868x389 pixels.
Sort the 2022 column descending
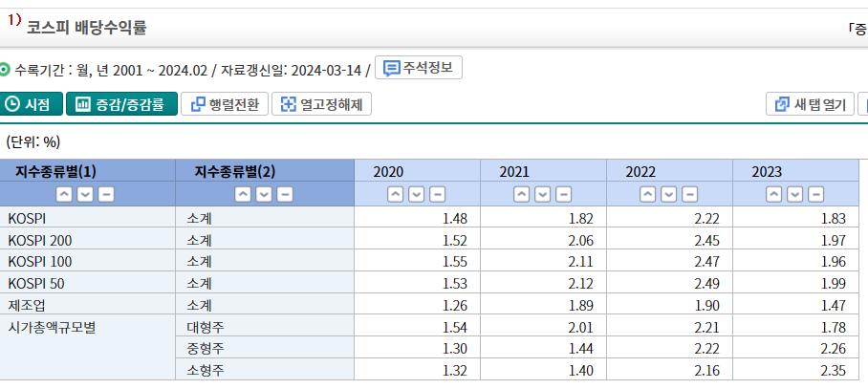[x=669, y=194]
